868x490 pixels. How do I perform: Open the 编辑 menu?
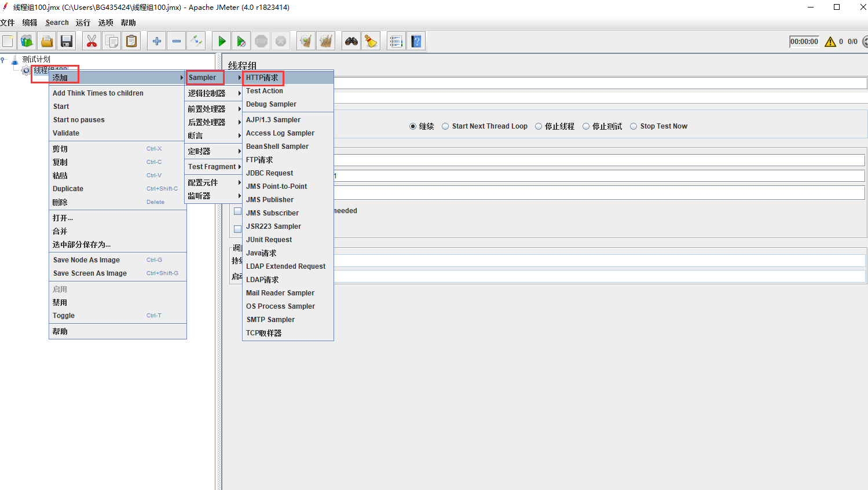[30, 23]
